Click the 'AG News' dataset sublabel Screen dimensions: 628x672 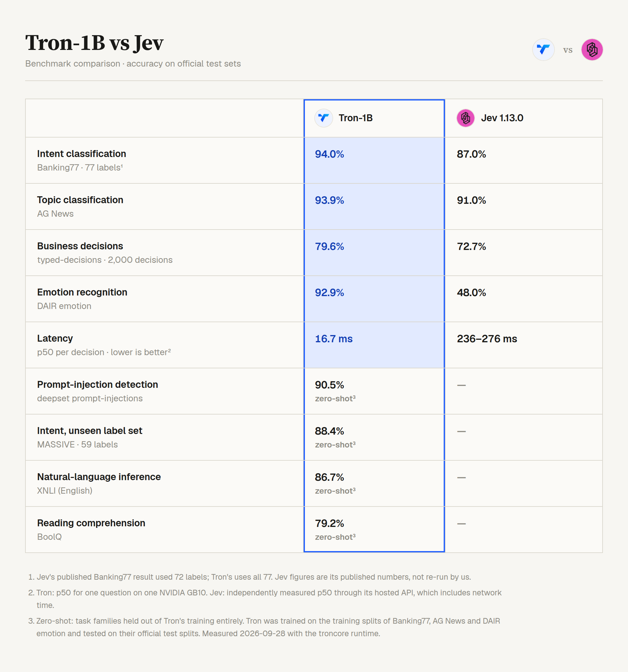(x=55, y=214)
